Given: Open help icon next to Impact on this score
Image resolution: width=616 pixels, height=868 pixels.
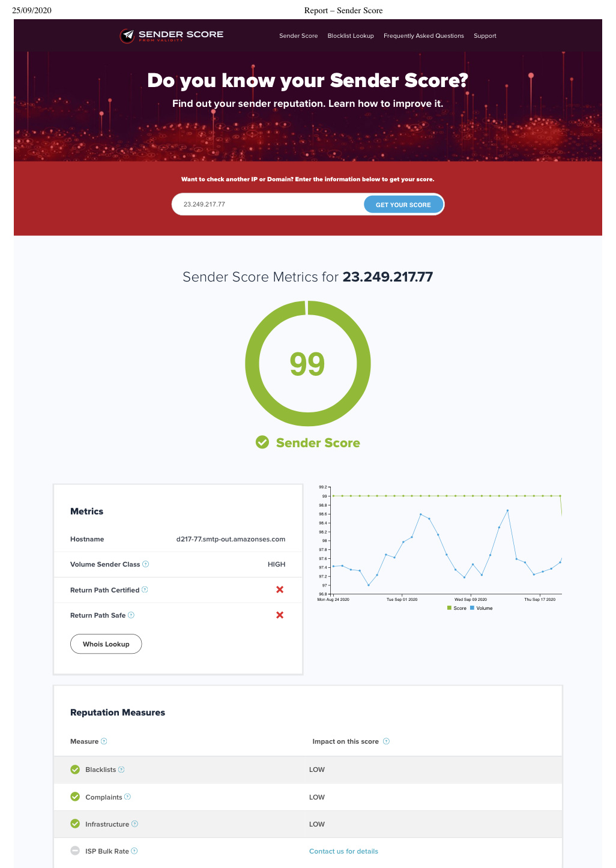Looking at the screenshot, I should click(387, 741).
